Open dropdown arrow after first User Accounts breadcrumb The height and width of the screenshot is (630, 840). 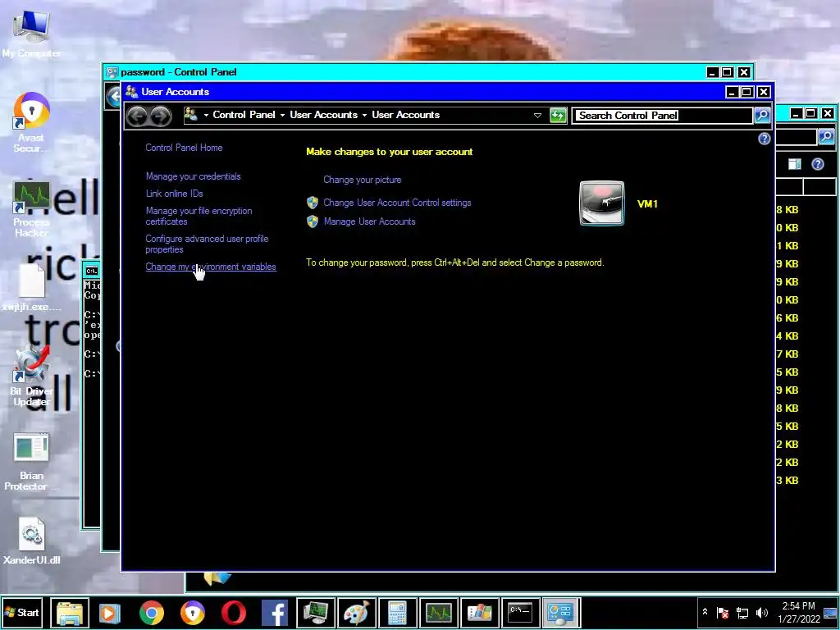pos(364,115)
